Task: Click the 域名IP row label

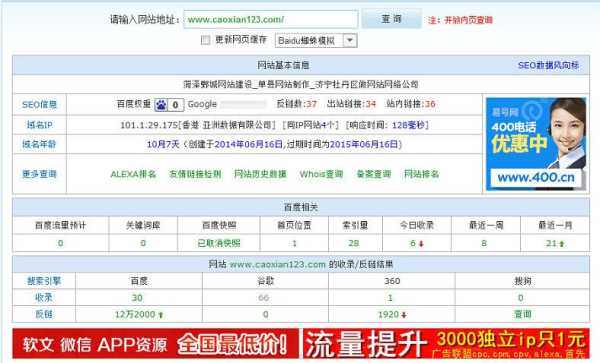Action: [x=39, y=125]
